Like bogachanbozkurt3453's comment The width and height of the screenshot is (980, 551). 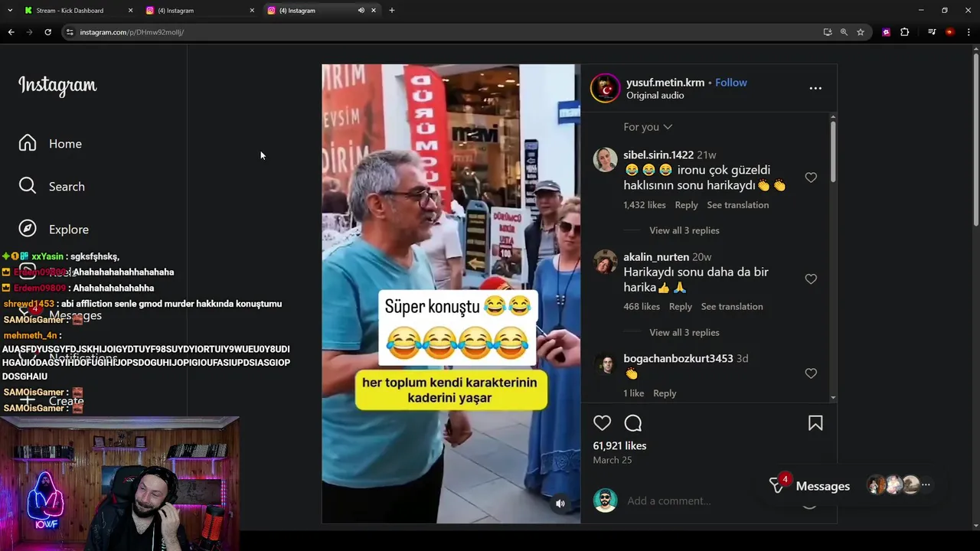pyautogui.click(x=811, y=373)
